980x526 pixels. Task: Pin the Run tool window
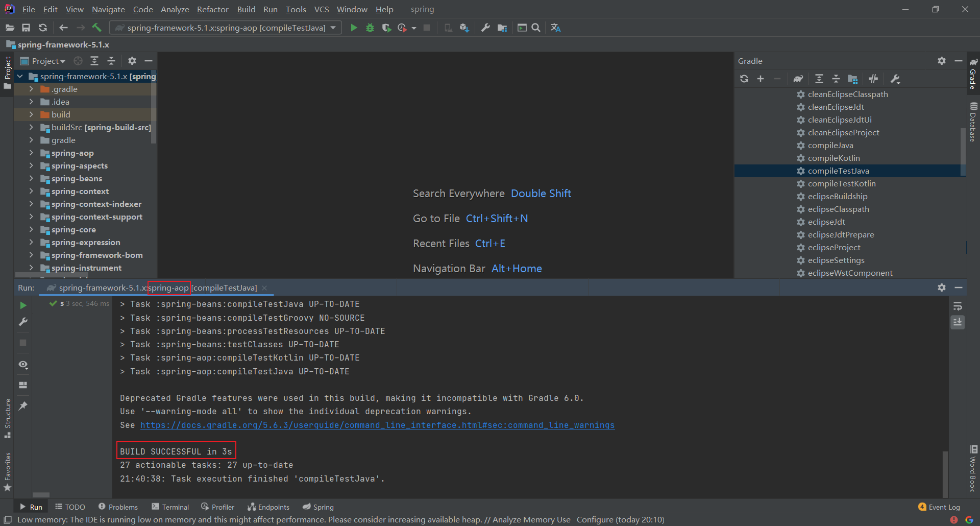coord(22,406)
